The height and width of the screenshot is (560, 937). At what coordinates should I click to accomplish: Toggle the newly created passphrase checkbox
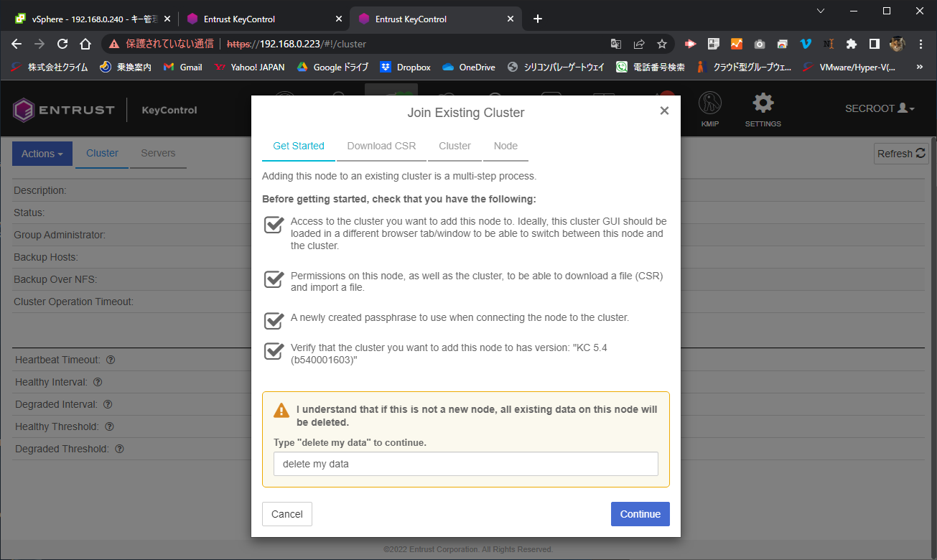274,319
